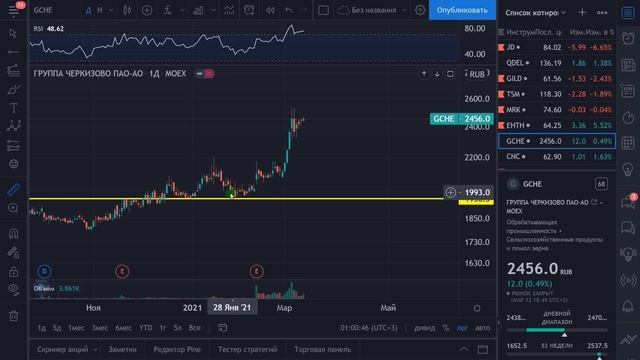Set the range to 'Все'
The image size is (640, 360).
click(x=195, y=328)
